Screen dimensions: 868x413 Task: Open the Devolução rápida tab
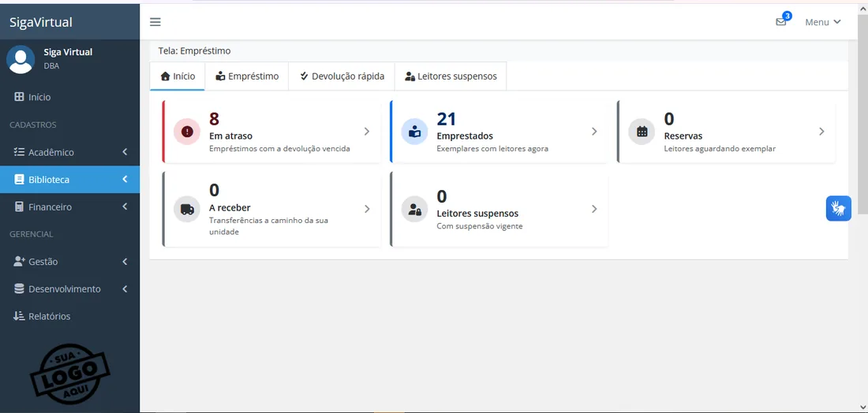342,76
